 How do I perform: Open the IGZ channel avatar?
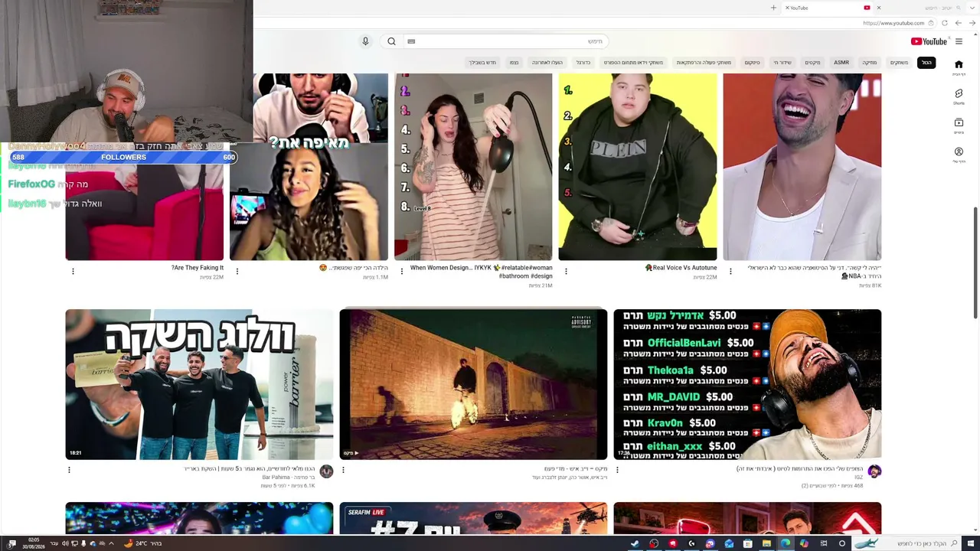coord(874,471)
